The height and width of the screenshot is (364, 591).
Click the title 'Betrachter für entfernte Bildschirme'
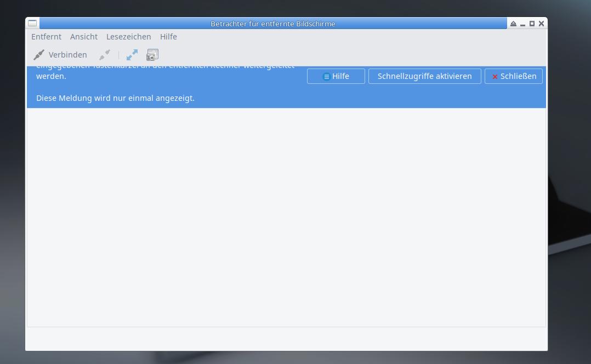[x=273, y=24]
